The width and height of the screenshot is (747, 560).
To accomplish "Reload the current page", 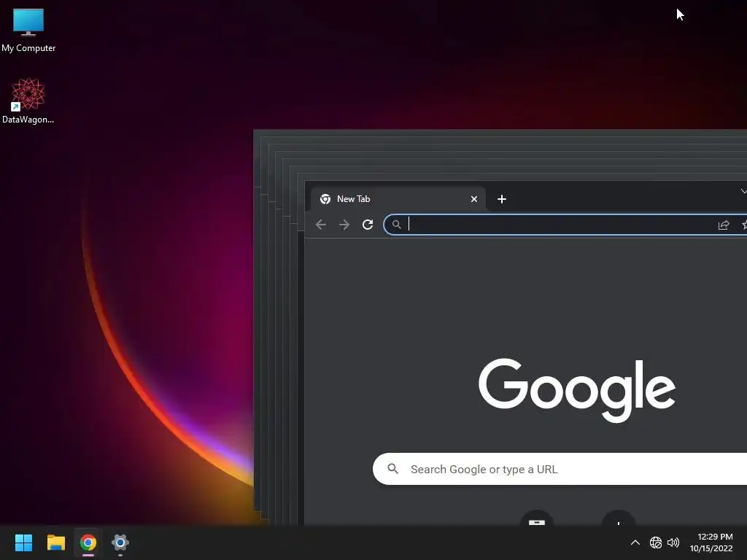I will (x=368, y=225).
